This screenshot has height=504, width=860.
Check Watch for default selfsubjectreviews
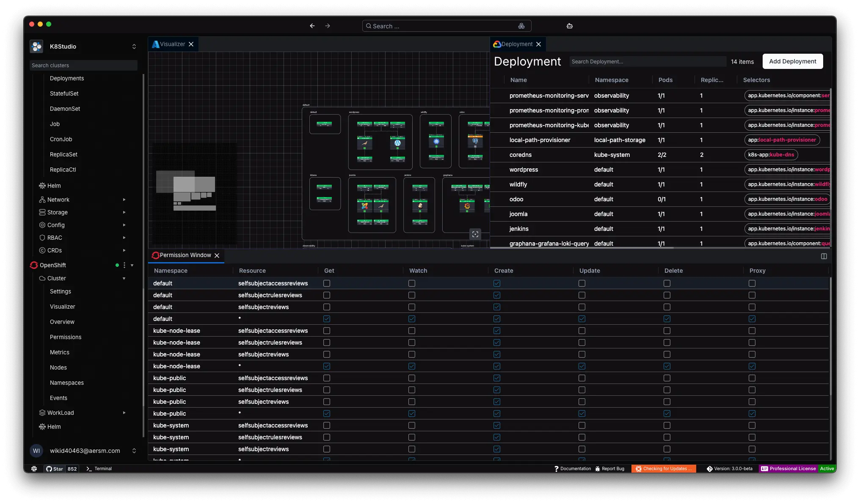pos(412,307)
